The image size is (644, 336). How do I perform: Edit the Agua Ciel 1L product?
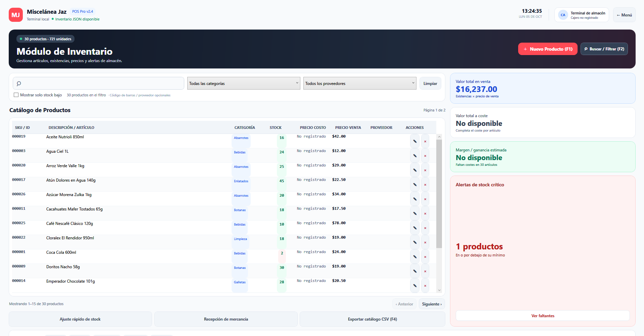[x=415, y=156]
